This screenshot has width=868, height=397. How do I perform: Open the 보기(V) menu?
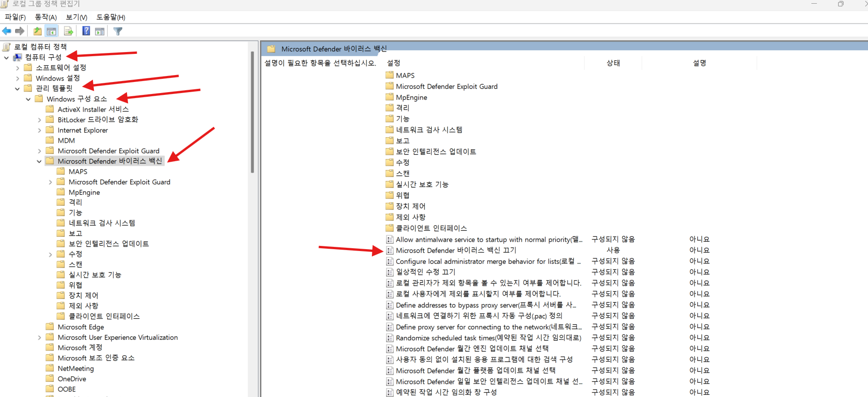pos(76,17)
